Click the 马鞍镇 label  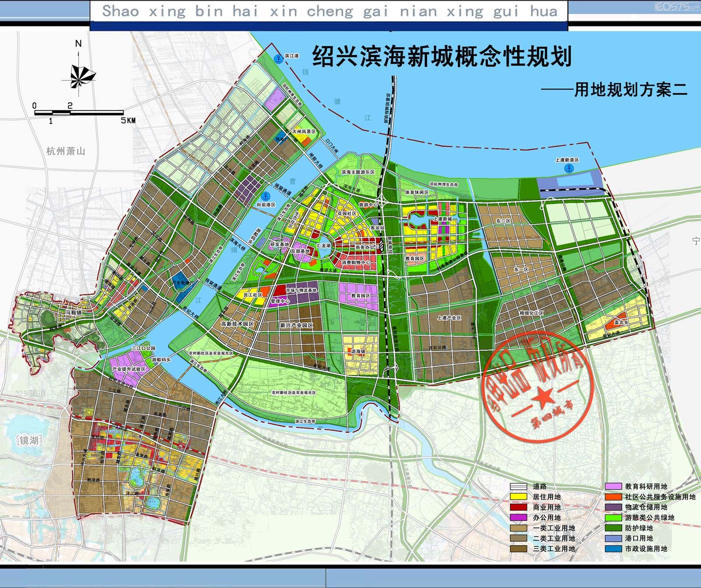coord(73,313)
